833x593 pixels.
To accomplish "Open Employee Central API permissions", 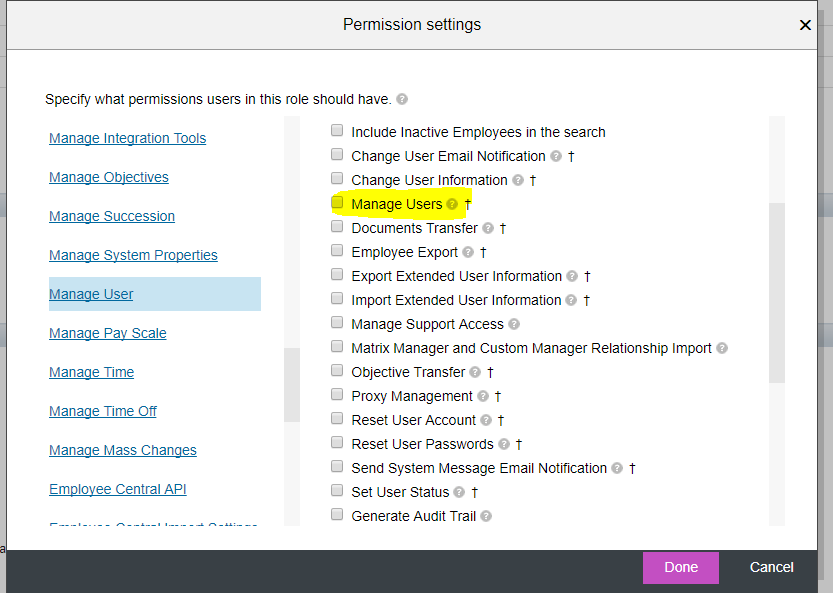I will pyautogui.click(x=117, y=489).
